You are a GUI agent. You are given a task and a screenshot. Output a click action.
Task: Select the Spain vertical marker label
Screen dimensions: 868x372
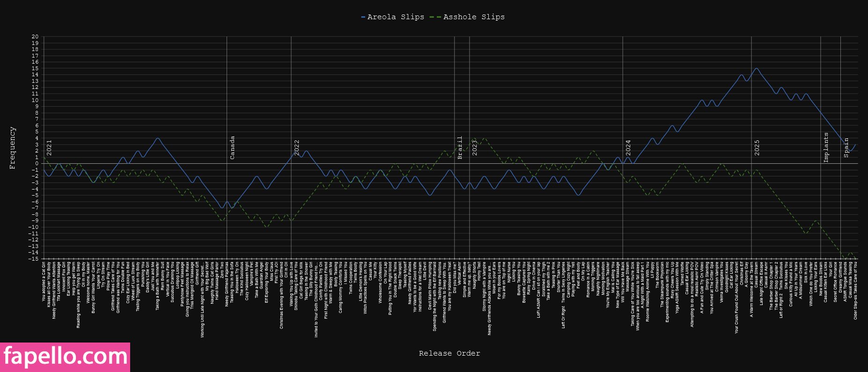846,148
